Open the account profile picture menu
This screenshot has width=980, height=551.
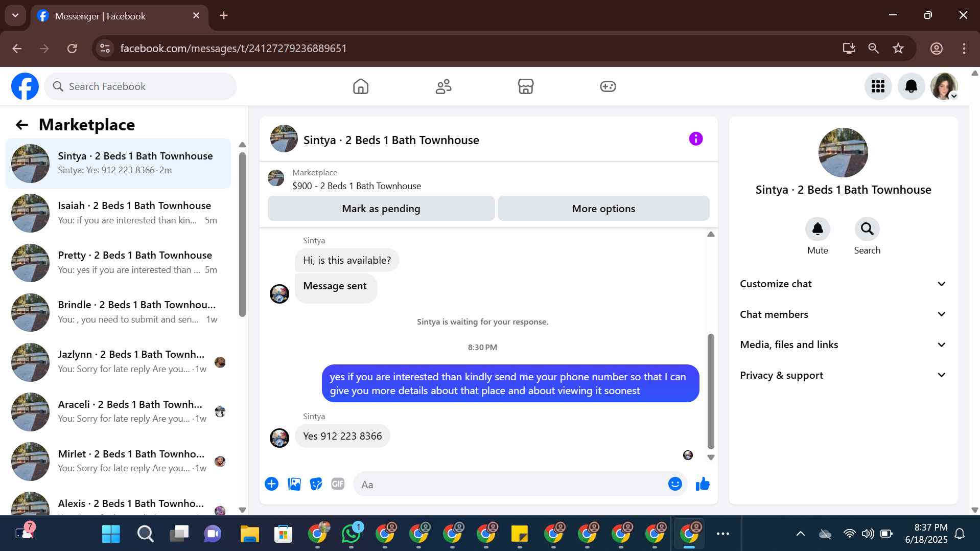[x=944, y=86]
